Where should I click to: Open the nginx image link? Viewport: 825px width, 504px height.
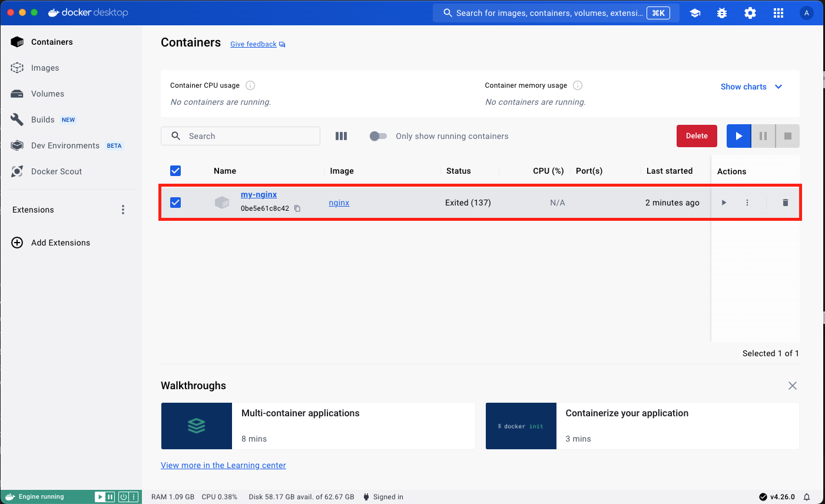(339, 203)
